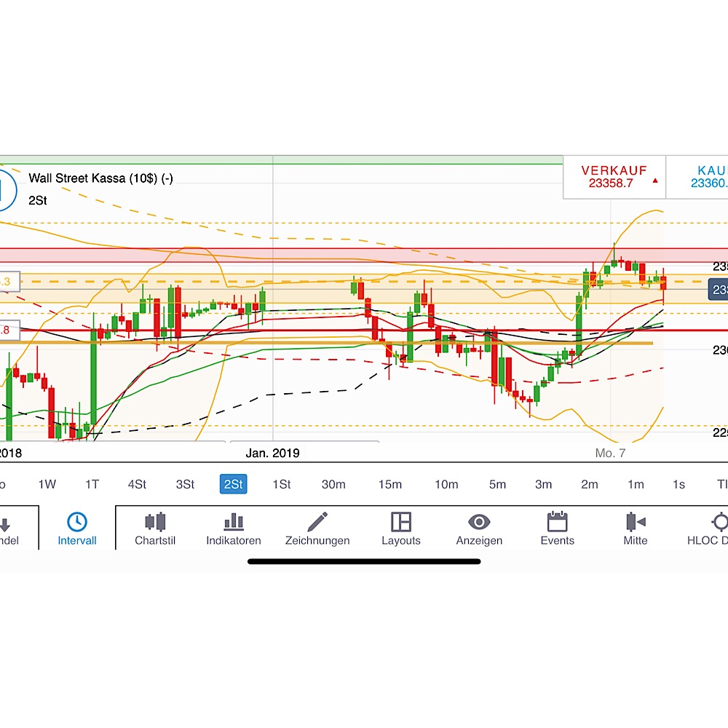Switch to the 1T interval

92,484
